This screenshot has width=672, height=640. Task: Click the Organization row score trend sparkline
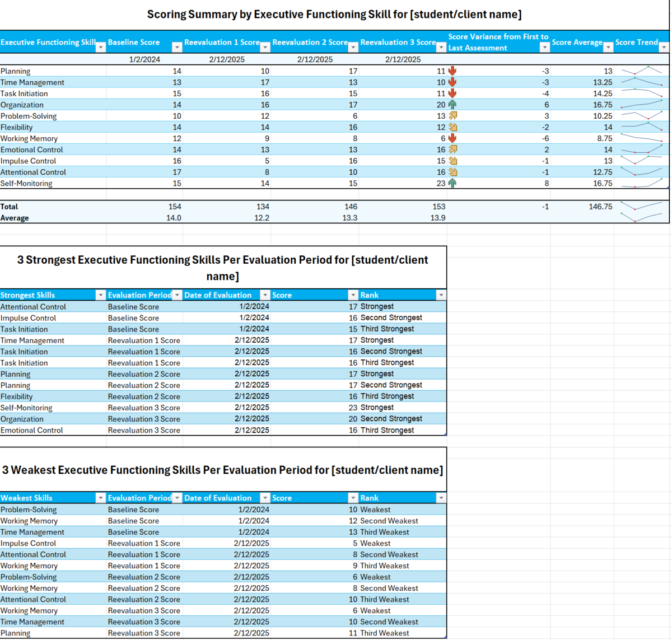(642, 105)
